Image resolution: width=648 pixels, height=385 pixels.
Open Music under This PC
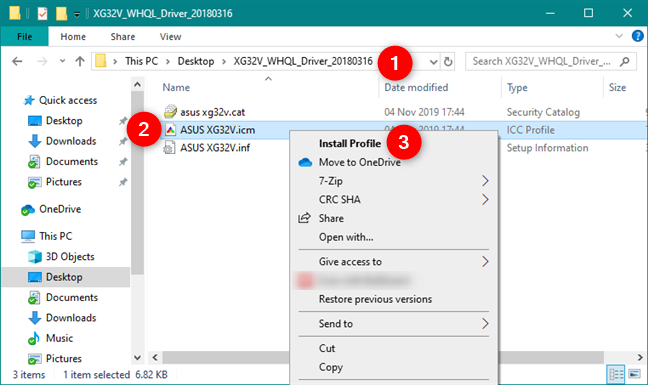coord(60,338)
